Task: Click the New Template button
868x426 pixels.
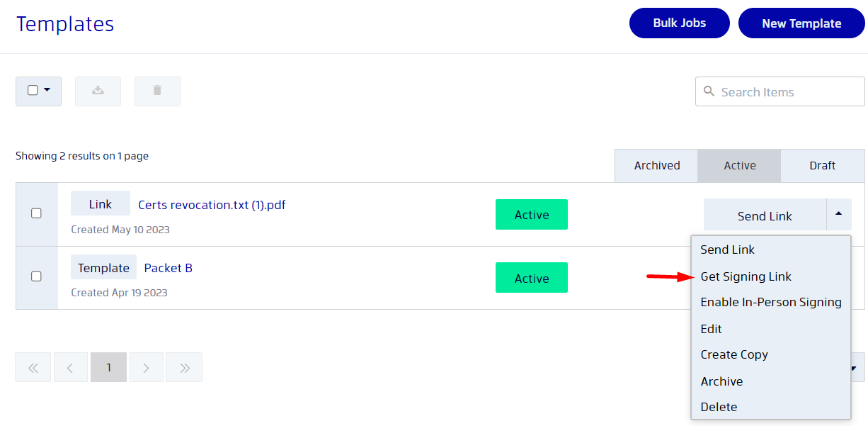Action: 801,23
